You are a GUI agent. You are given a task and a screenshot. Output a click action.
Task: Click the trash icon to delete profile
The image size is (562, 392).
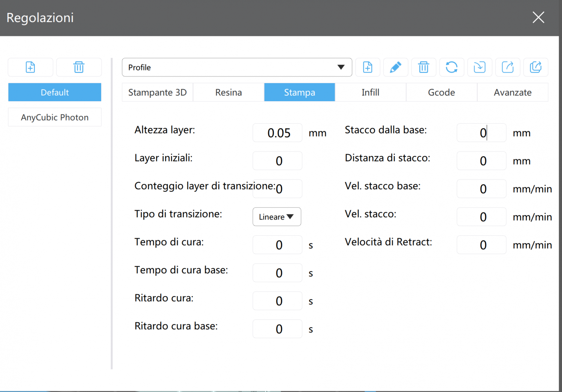click(423, 67)
